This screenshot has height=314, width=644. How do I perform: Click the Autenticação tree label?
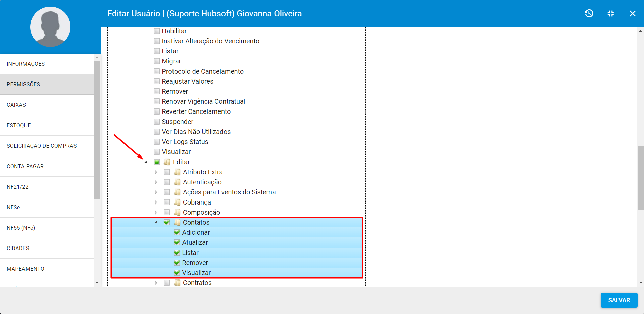202,182
